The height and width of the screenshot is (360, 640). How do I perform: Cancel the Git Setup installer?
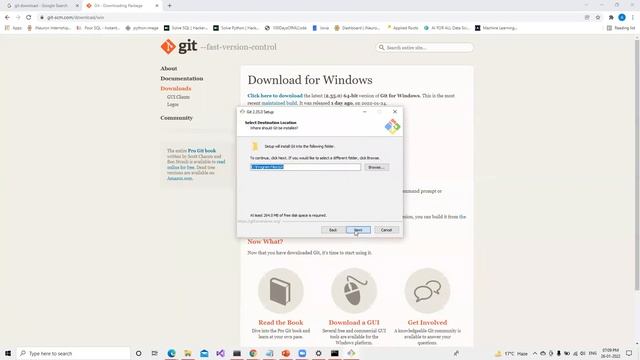387,230
